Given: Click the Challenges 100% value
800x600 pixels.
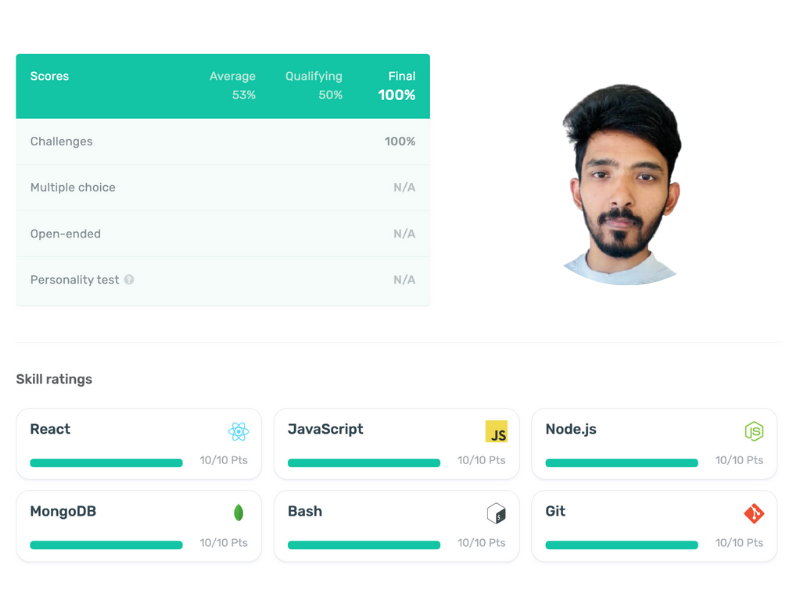Looking at the screenshot, I should (x=400, y=141).
